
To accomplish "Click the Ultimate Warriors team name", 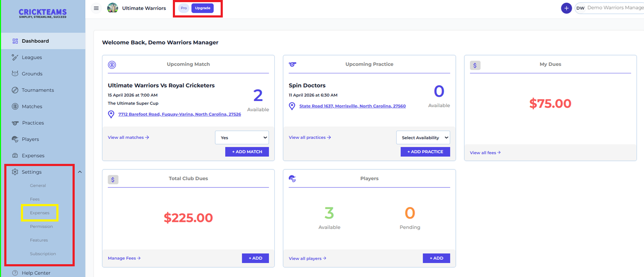I will (x=144, y=8).
